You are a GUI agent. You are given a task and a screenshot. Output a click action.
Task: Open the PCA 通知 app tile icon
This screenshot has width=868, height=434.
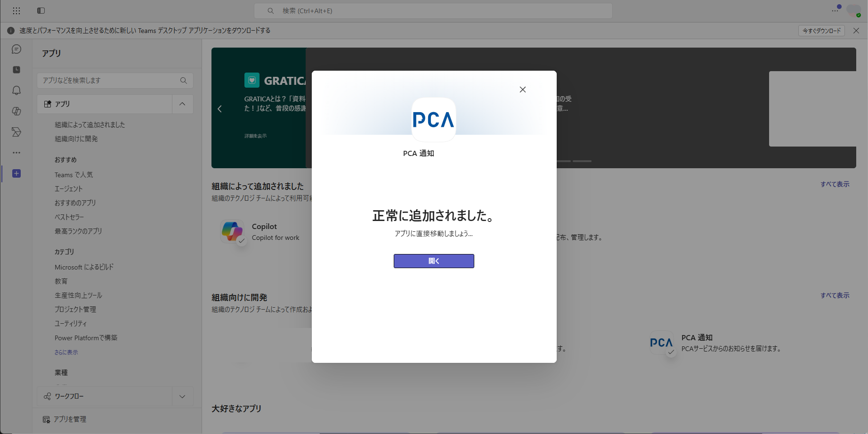click(661, 343)
